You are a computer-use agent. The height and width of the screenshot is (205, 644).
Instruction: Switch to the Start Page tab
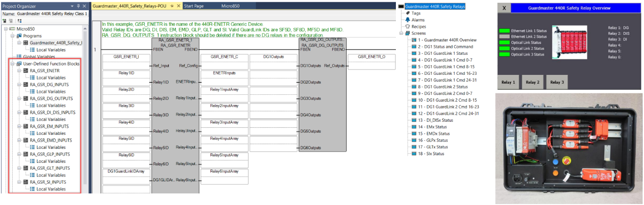pyautogui.click(x=193, y=6)
